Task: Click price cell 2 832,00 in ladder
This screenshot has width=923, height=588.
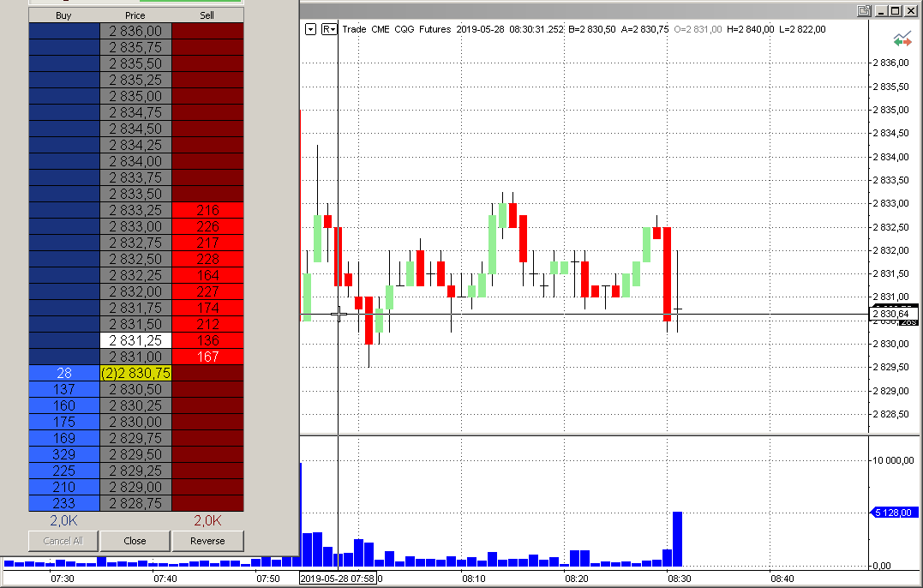Action: click(x=135, y=291)
